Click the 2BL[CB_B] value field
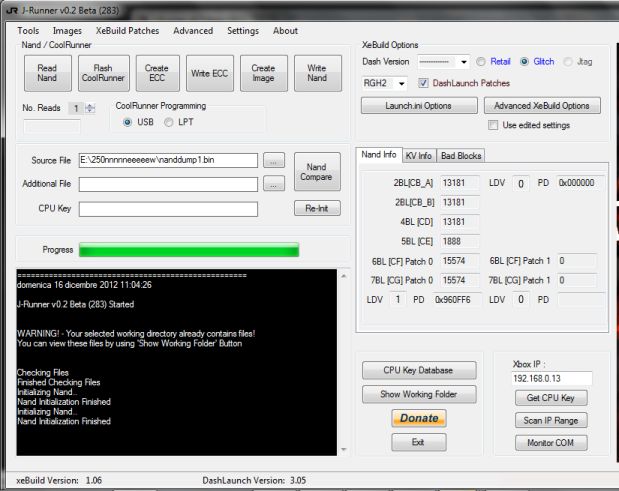This screenshot has height=491, width=619. tap(460, 202)
